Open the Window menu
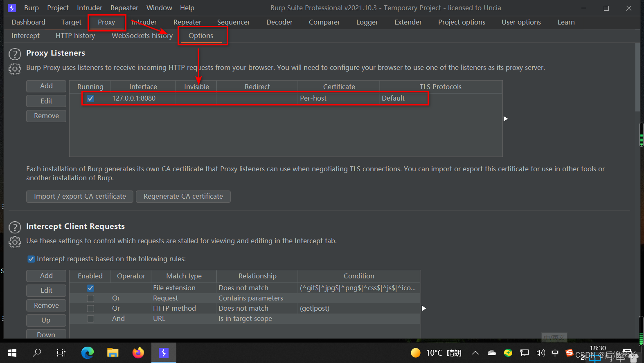The image size is (644, 363). tap(159, 8)
